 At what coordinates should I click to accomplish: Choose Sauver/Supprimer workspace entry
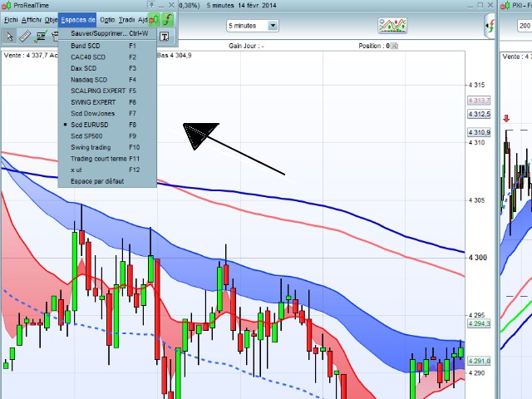tap(107, 33)
